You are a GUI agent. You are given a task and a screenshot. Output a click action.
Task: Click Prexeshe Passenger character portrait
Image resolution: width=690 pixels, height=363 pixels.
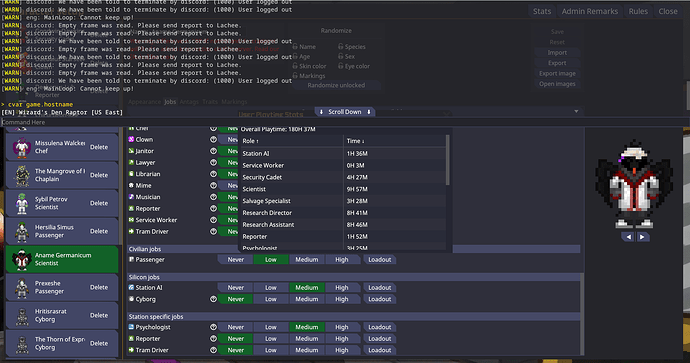pos(22,287)
